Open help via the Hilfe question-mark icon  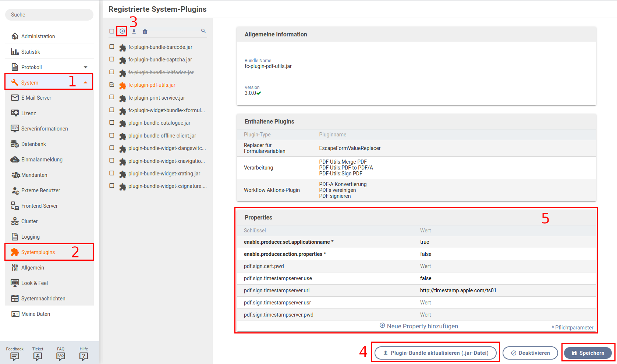pos(84,356)
